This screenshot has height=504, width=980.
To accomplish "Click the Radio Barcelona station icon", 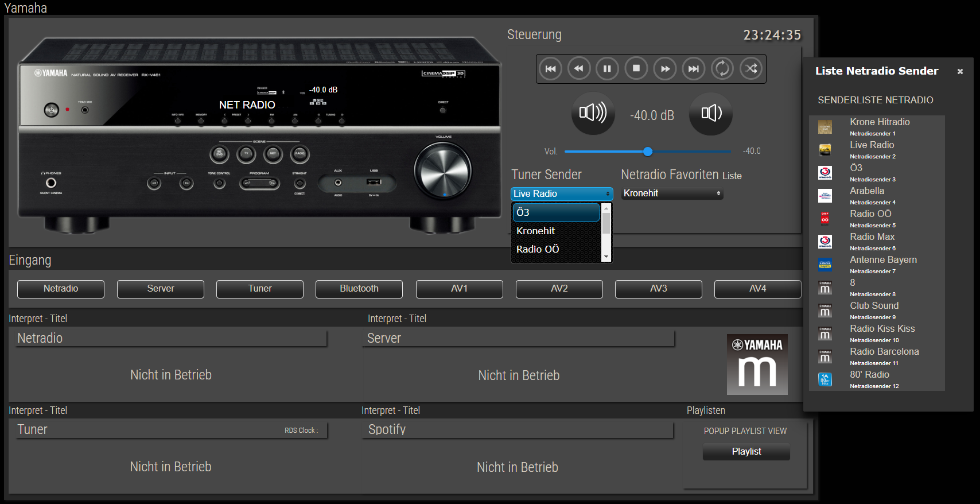I will (825, 356).
